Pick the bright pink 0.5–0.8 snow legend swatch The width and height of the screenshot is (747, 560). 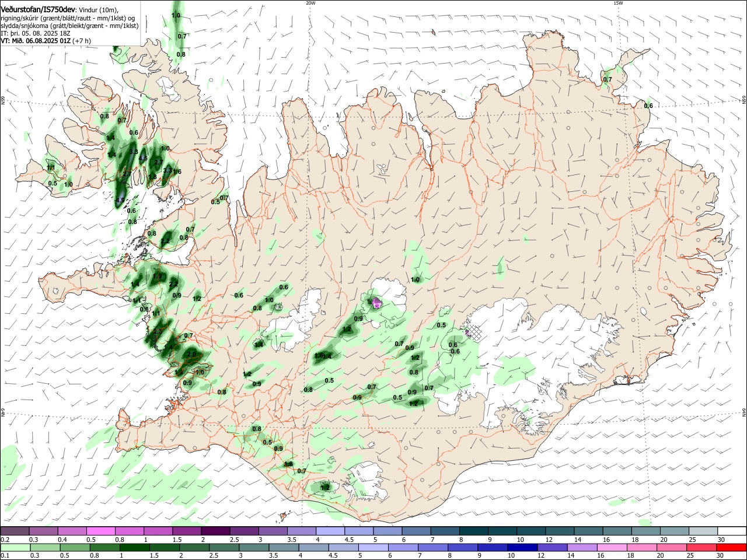click(x=101, y=531)
